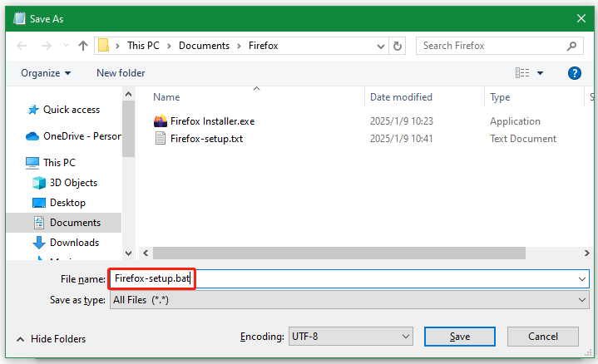This screenshot has height=364, width=598.
Task: Select the Firefox-setup.txt file
Action: 206,139
